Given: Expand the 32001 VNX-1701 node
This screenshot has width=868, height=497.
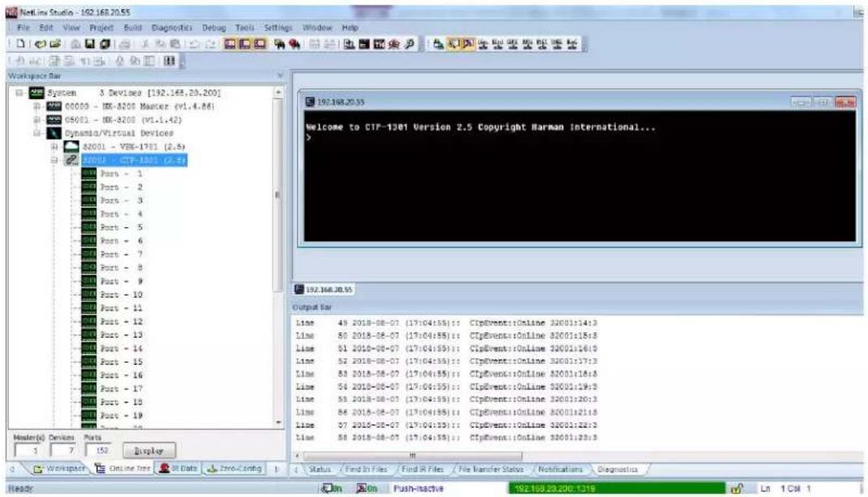Looking at the screenshot, I should pyautogui.click(x=54, y=146).
